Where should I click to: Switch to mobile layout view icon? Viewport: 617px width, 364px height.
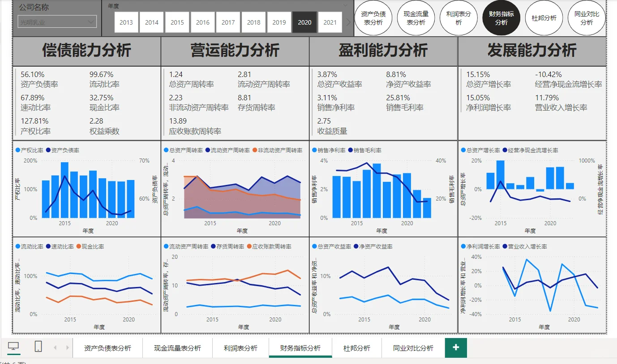tap(39, 346)
